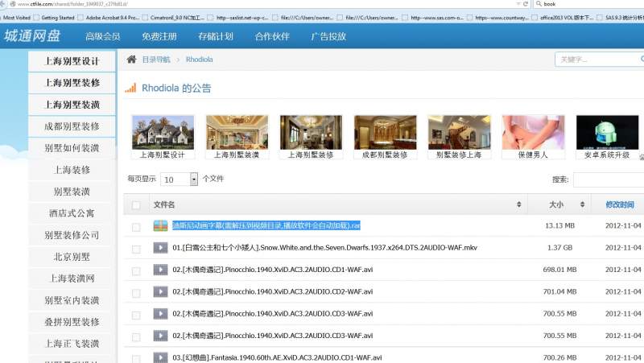Viewport: 644px width, 363px height.
Task: Click the Rhodiola breadcrumb link
Action: (x=199, y=60)
